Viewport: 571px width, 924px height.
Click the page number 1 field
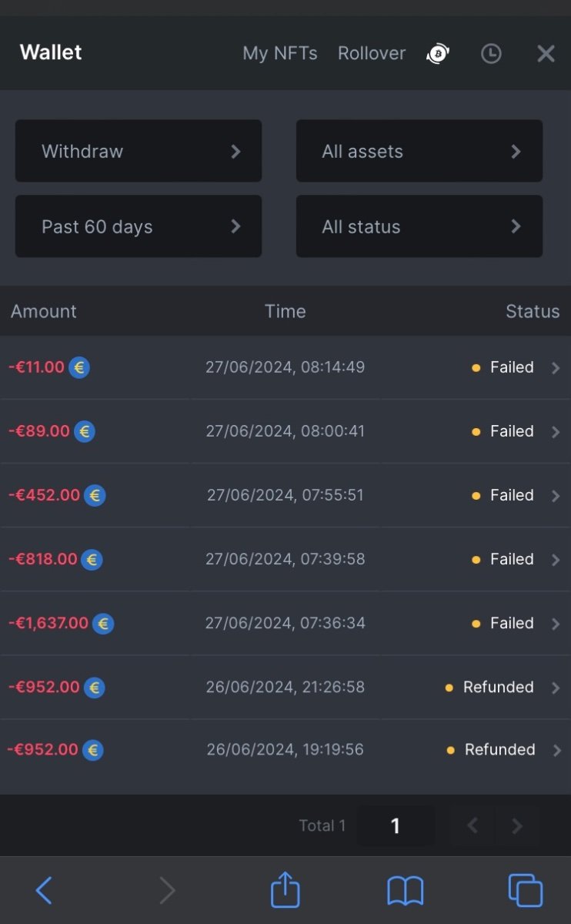coord(396,826)
